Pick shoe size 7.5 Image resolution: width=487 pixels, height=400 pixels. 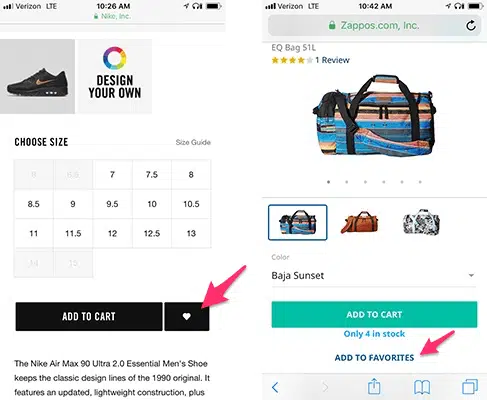click(152, 175)
